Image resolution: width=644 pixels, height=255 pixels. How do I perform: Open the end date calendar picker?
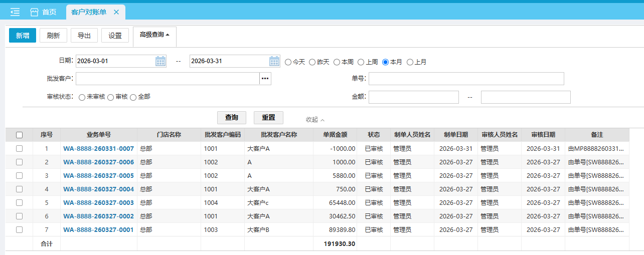[x=274, y=61]
